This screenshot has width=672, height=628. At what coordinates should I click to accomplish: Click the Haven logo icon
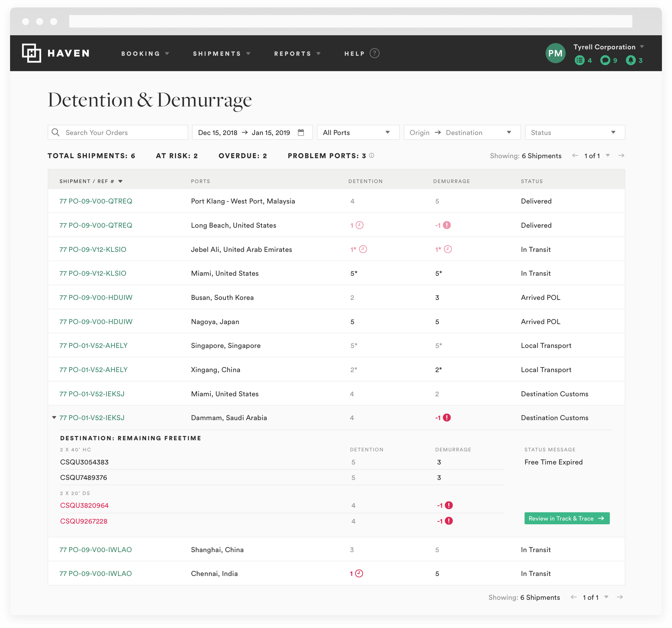(32, 53)
